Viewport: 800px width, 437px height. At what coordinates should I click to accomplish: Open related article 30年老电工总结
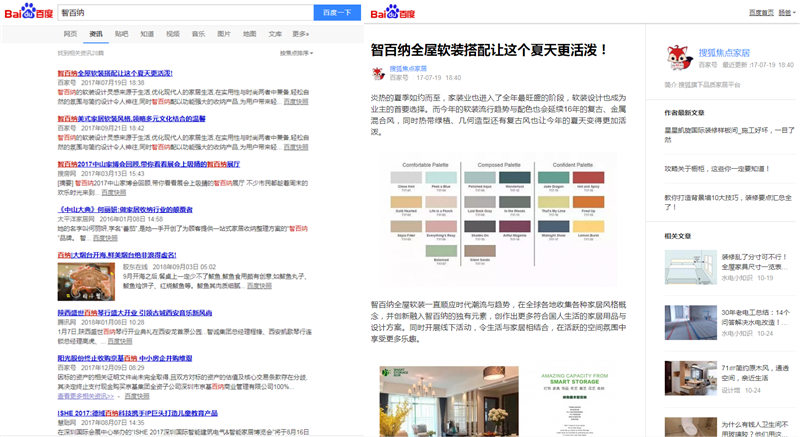[x=755, y=317]
